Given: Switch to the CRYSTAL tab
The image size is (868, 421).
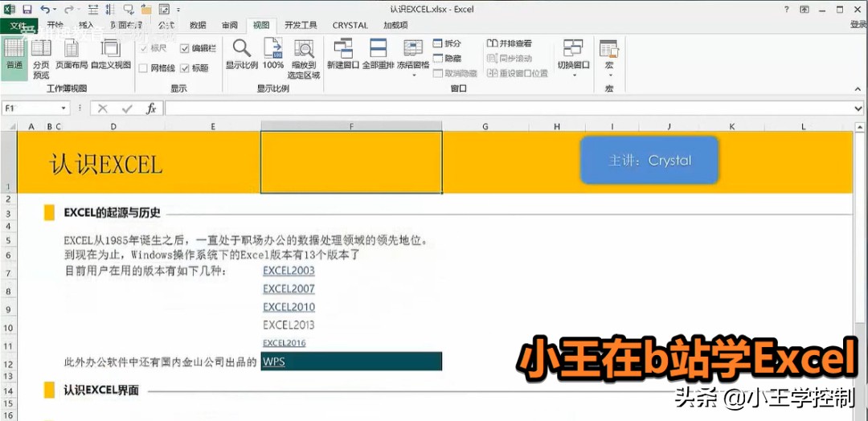Looking at the screenshot, I should tap(350, 26).
